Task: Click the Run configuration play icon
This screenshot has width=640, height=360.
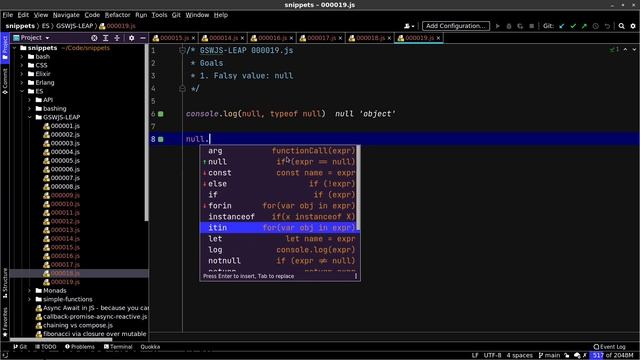Action: (498, 26)
